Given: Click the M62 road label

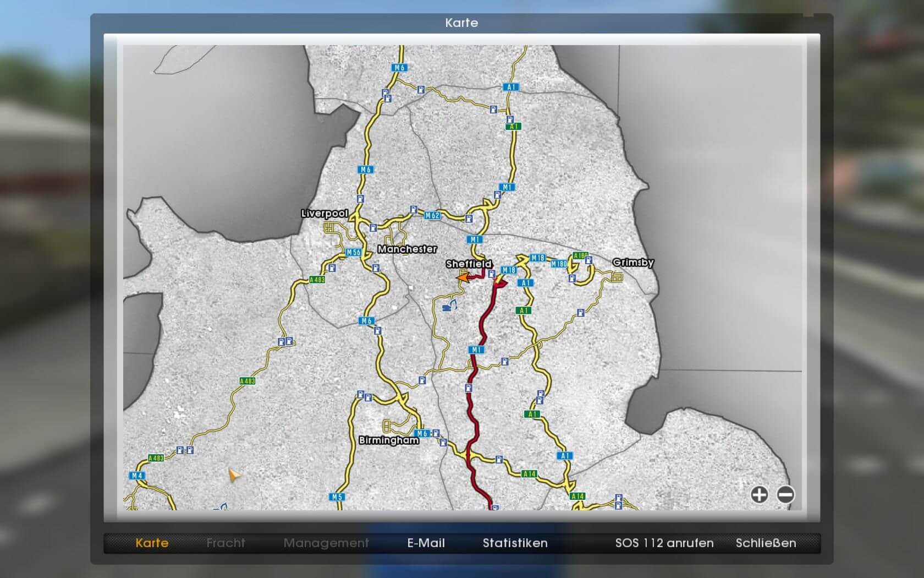Looking at the screenshot, I should coord(432,216).
